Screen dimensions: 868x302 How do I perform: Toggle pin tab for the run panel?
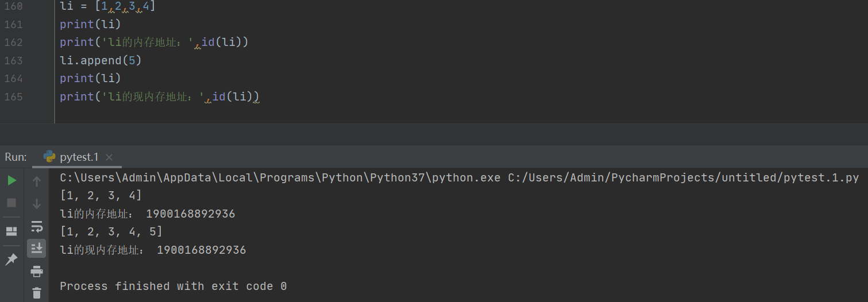click(11, 260)
